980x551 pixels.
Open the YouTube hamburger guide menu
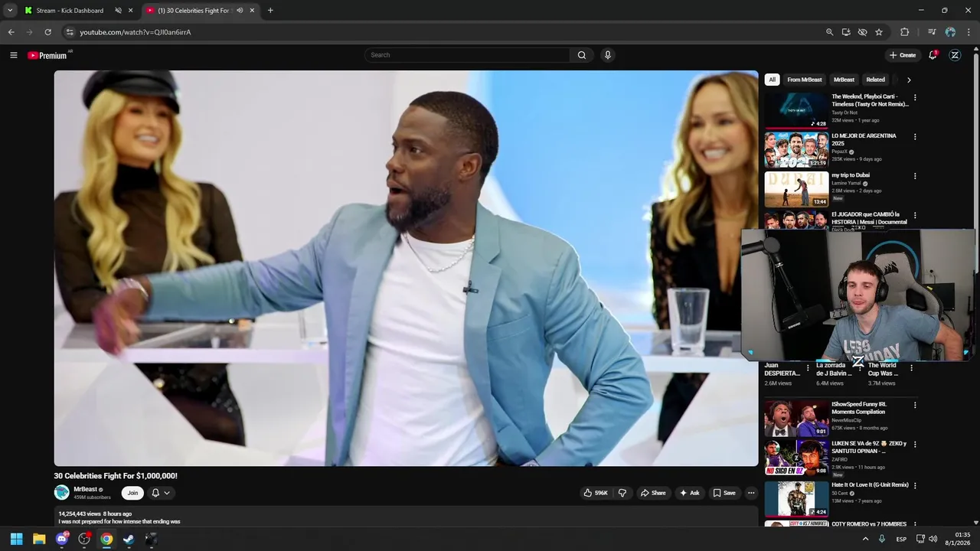[x=13, y=55]
